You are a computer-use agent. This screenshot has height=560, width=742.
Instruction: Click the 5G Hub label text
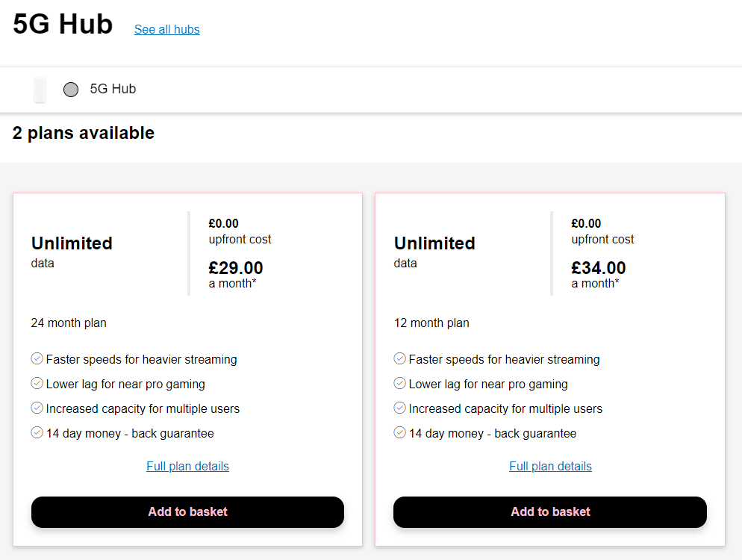113,89
